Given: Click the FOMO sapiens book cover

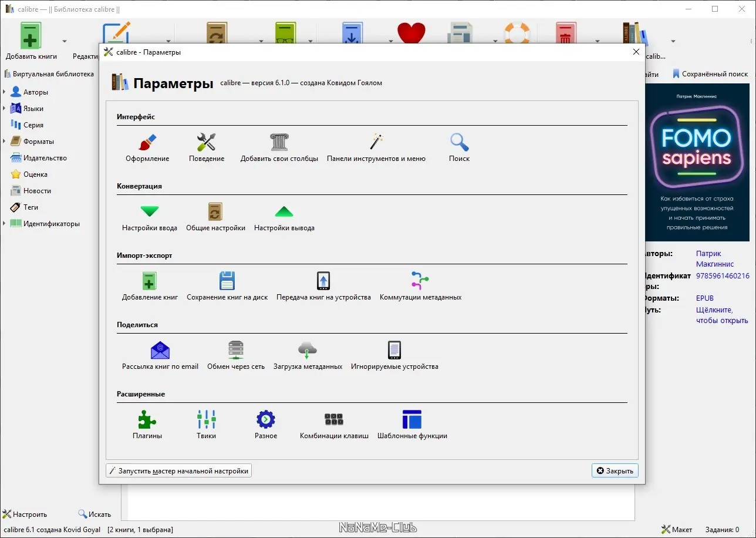Looking at the screenshot, I should (x=697, y=162).
